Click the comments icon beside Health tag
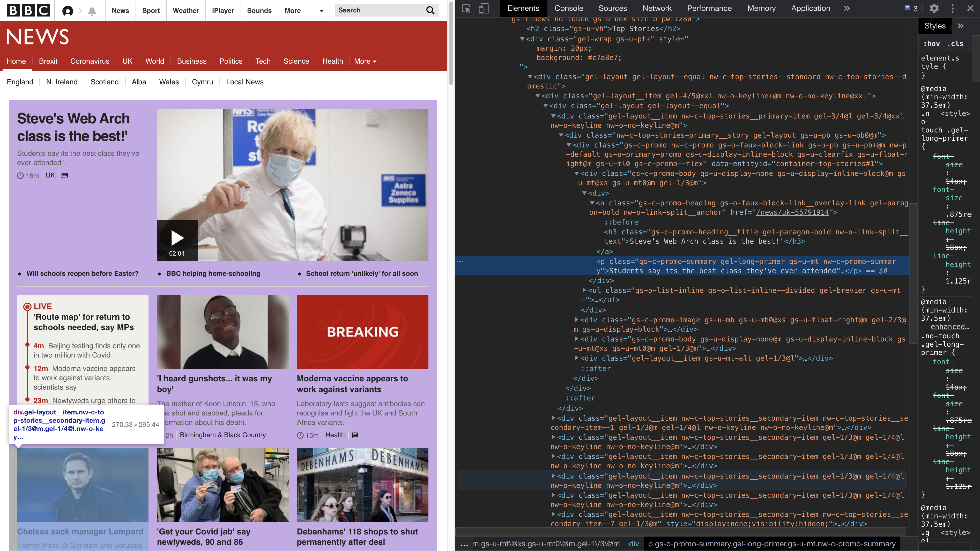This screenshot has width=980, height=551. point(355,435)
